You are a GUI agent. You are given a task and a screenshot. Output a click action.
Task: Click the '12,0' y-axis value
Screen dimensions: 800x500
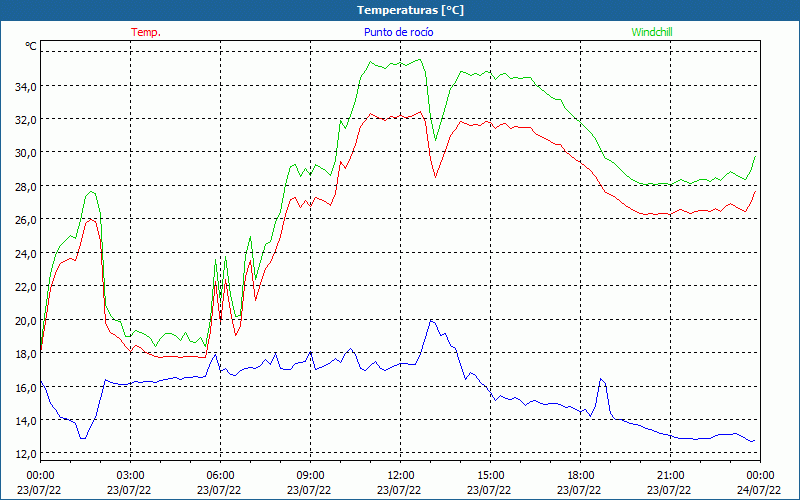[26, 454]
